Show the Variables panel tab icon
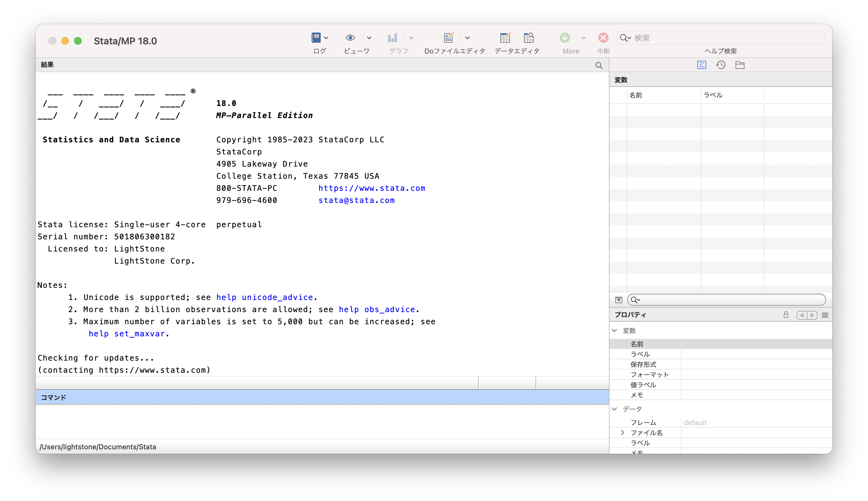This screenshot has height=501, width=868. pos(701,65)
